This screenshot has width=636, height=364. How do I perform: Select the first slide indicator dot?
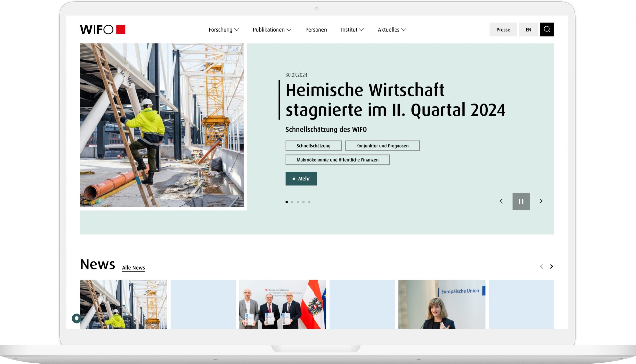(287, 202)
